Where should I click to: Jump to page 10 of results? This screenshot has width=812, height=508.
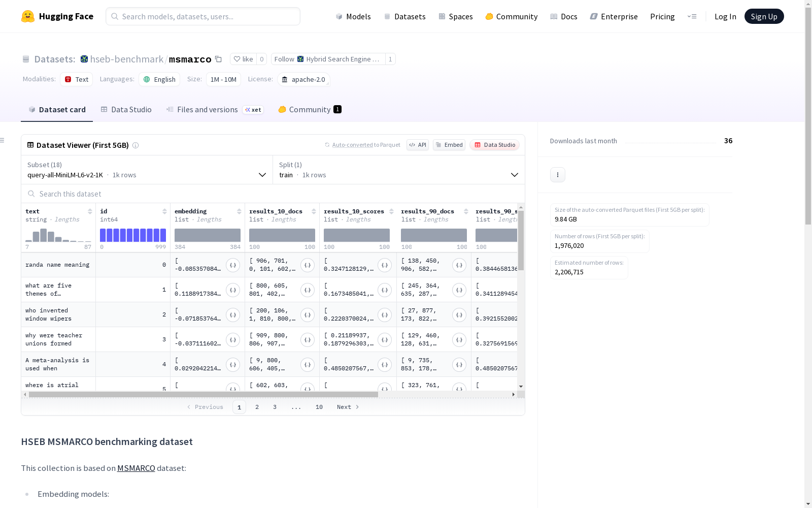pos(319,407)
